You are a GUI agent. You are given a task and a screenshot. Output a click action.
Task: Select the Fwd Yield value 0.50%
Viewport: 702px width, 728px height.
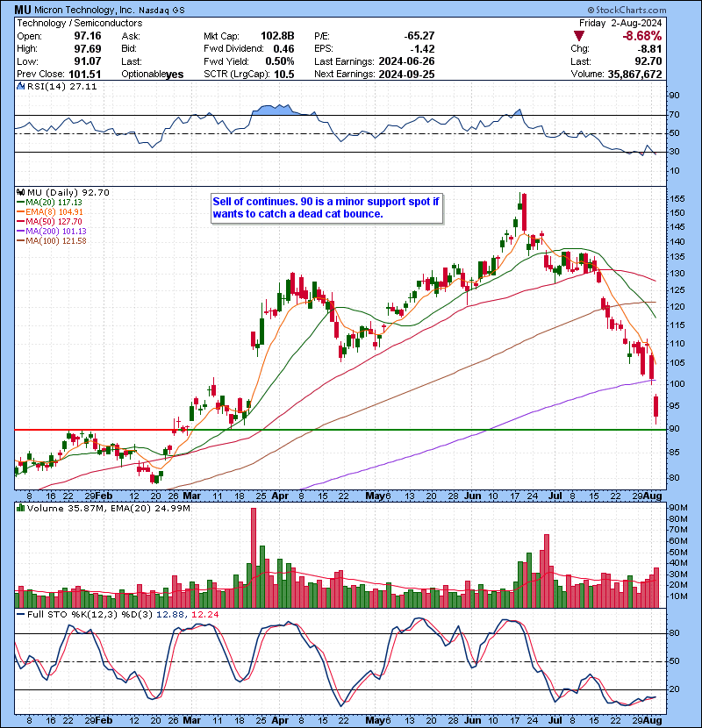(280, 61)
